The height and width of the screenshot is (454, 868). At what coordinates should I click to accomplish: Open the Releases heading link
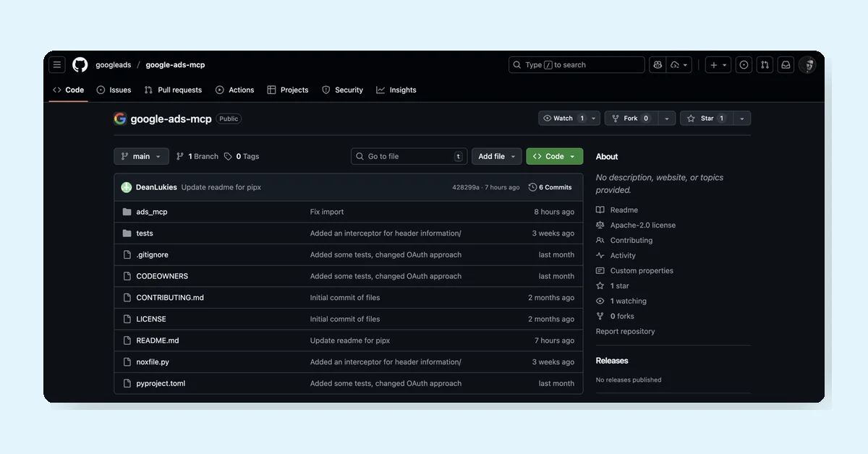coord(612,361)
